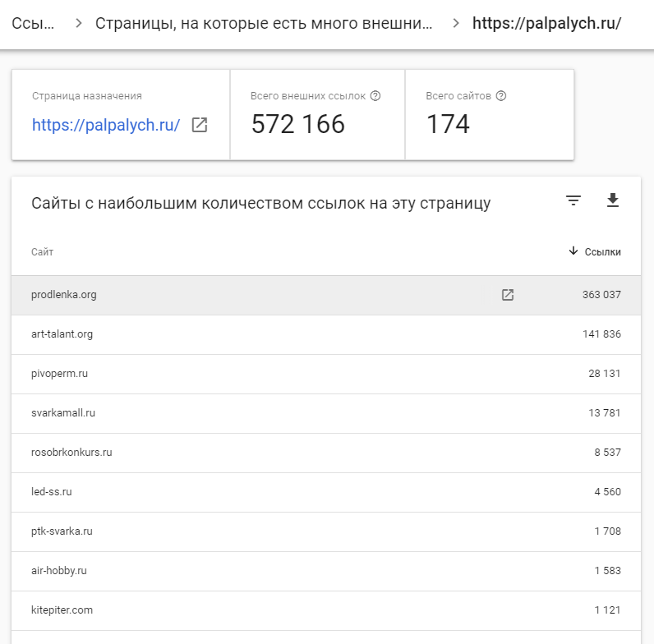Screen dimensions: 654x644
Task: Open the blue https://palpalych.ru/ destination link
Action: (x=106, y=125)
